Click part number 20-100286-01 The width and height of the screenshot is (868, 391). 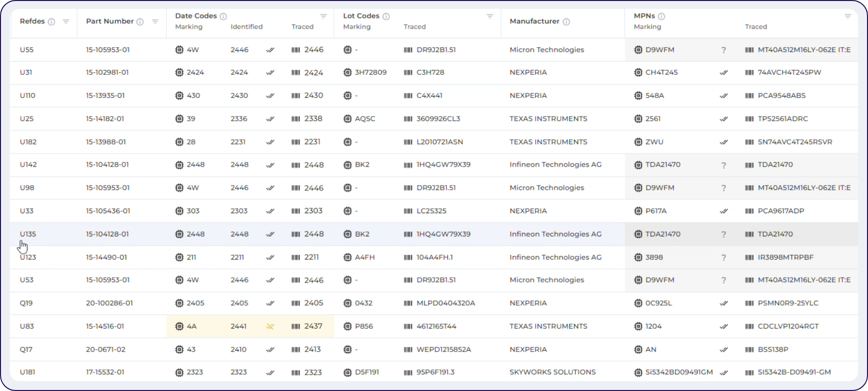point(109,303)
